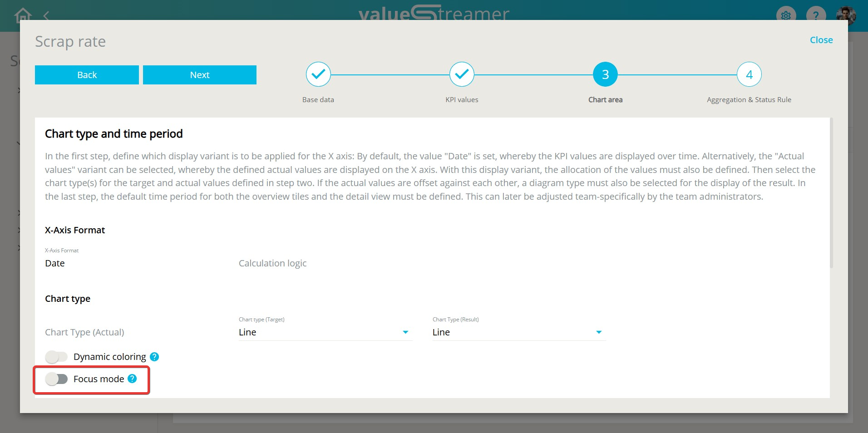This screenshot has width=868, height=433.
Task: Go to KPI values step checkmark
Action: (x=462, y=74)
